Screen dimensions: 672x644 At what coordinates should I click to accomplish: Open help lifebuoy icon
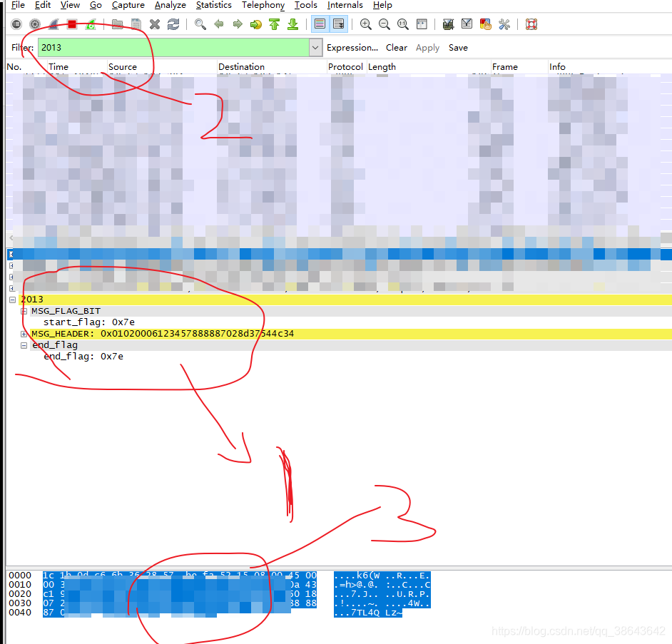pos(531,24)
